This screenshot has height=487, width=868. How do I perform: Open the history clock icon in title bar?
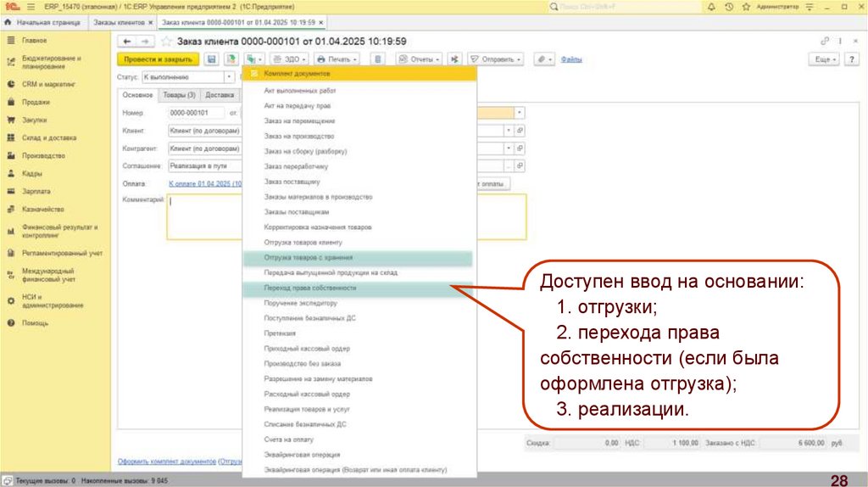point(730,7)
